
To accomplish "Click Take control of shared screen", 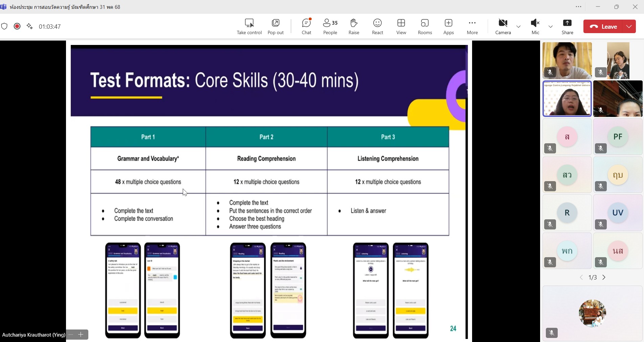I will (x=249, y=26).
